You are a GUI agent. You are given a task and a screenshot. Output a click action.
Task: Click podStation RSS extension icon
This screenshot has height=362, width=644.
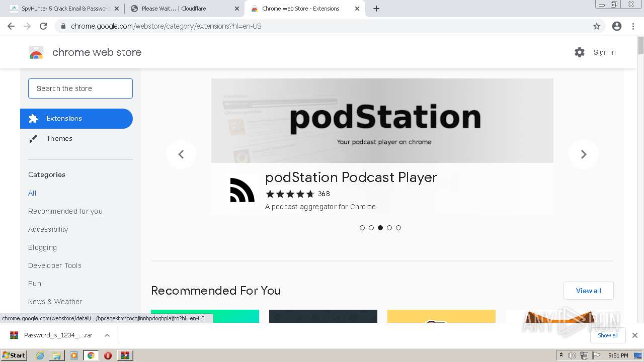click(242, 191)
